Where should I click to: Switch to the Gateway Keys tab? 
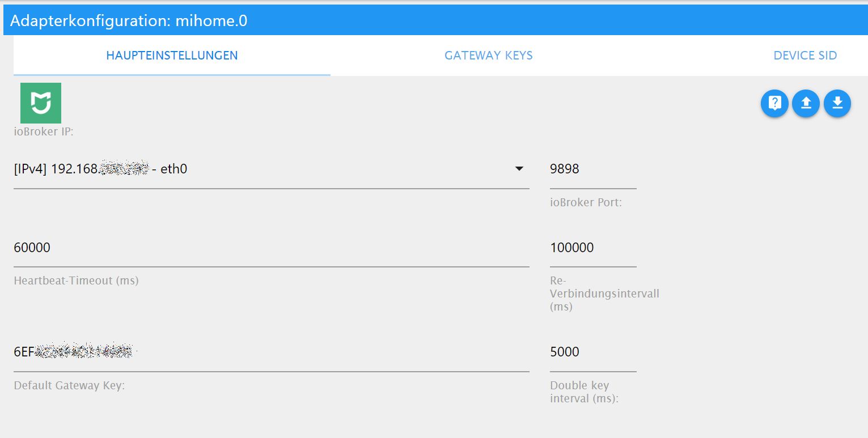[488, 56]
